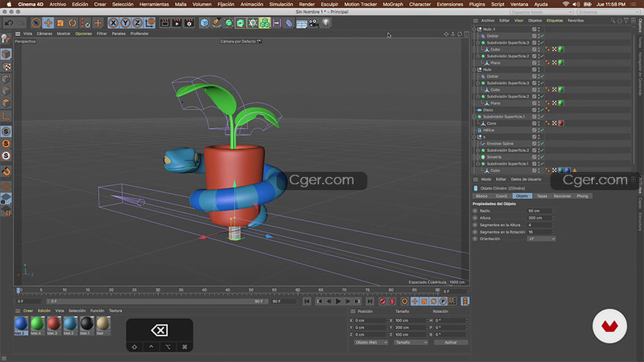Image resolution: width=644 pixels, height=362 pixels.
Task: Select the Live Selection tool
Action: point(36,23)
